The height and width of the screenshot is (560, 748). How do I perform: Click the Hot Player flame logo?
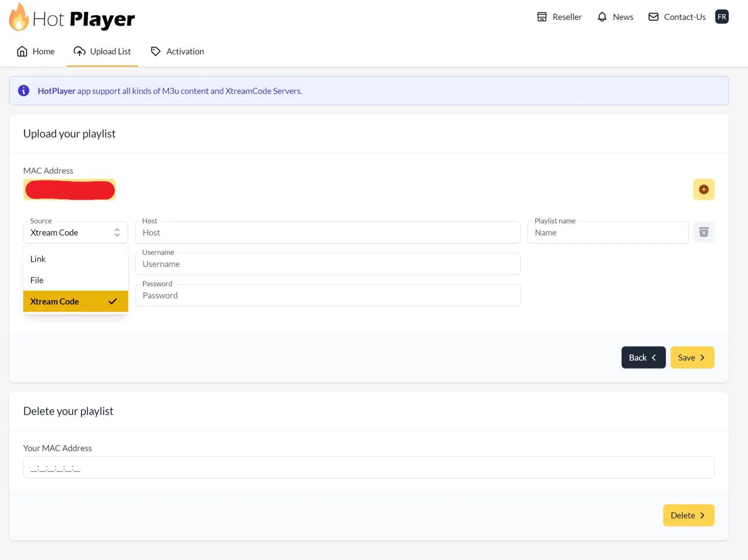click(19, 18)
